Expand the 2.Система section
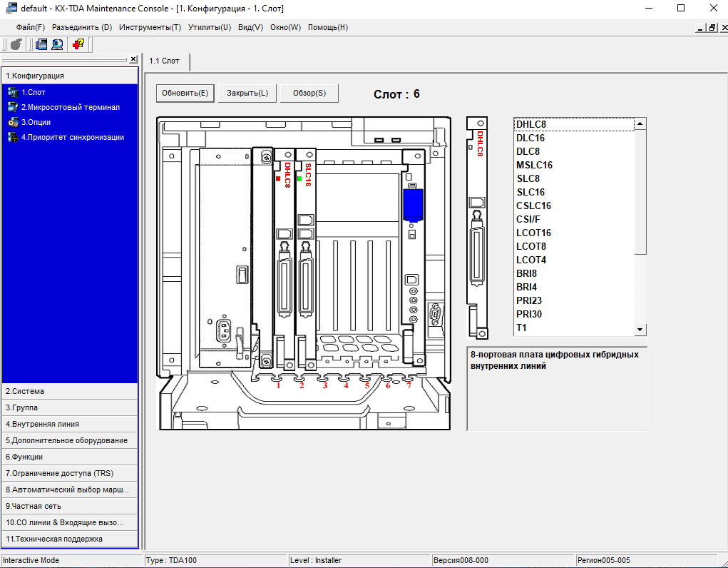 pos(70,391)
